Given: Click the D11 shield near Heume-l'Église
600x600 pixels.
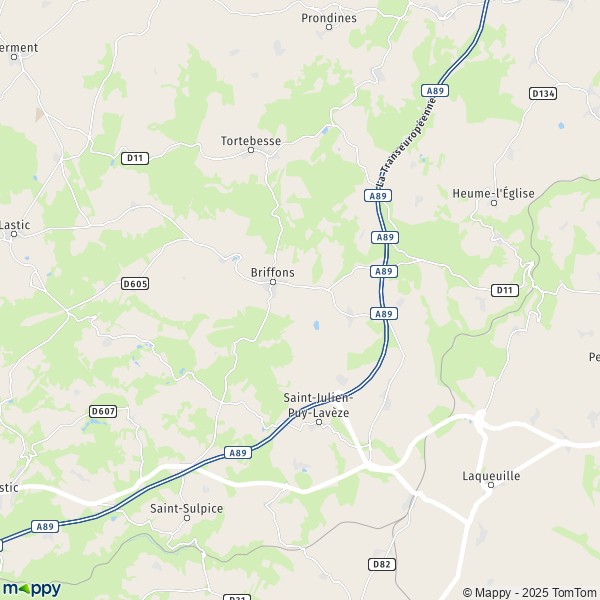Looking at the screenshot, I should coord(505,290).
